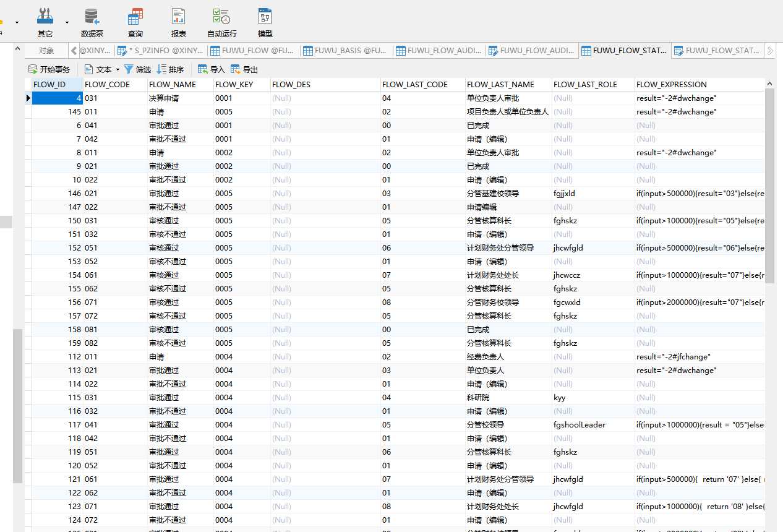The height and width of the screenshot is (532, 783).
Task: Select the fgshoolLeader role cell
Action: (x=593, y=424)
